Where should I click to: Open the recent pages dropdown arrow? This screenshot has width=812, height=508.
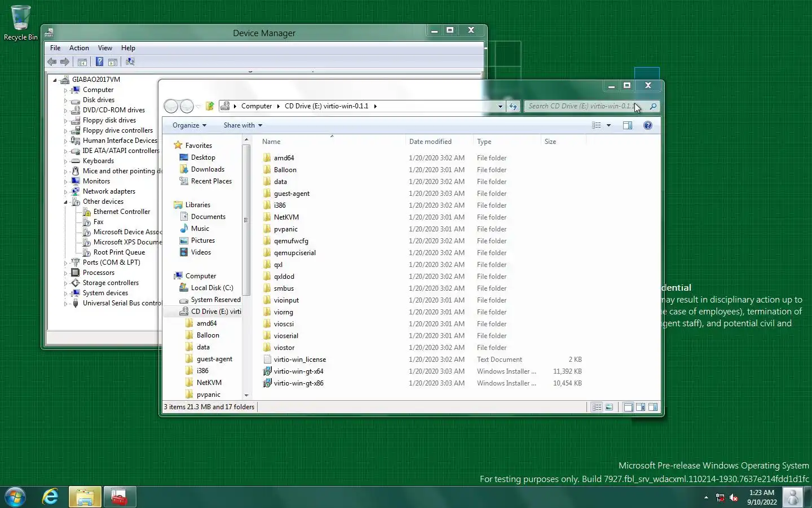[x=198, y=107]
